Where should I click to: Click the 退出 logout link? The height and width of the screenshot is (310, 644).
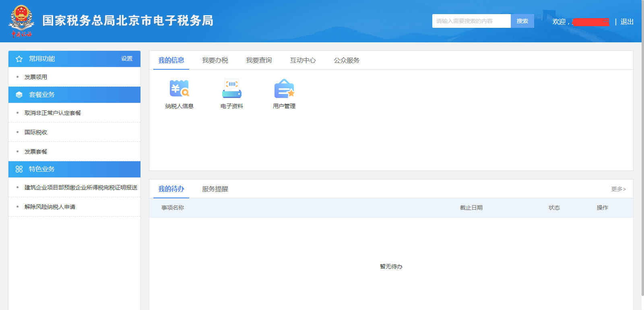(x=627, y=22)
